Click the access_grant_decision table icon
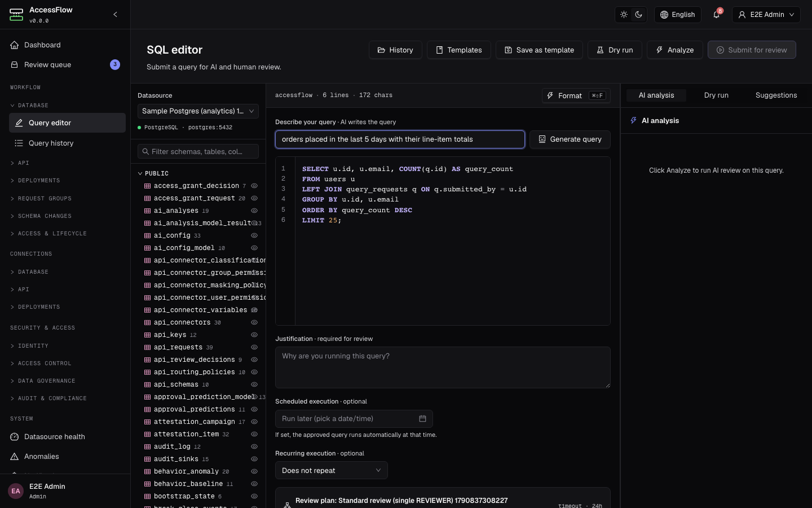Viewport: 812px width, 508px height. [147, 186]
